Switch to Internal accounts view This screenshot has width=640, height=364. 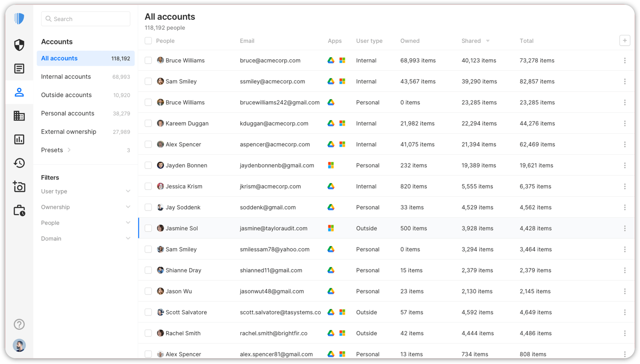[66, 77]
